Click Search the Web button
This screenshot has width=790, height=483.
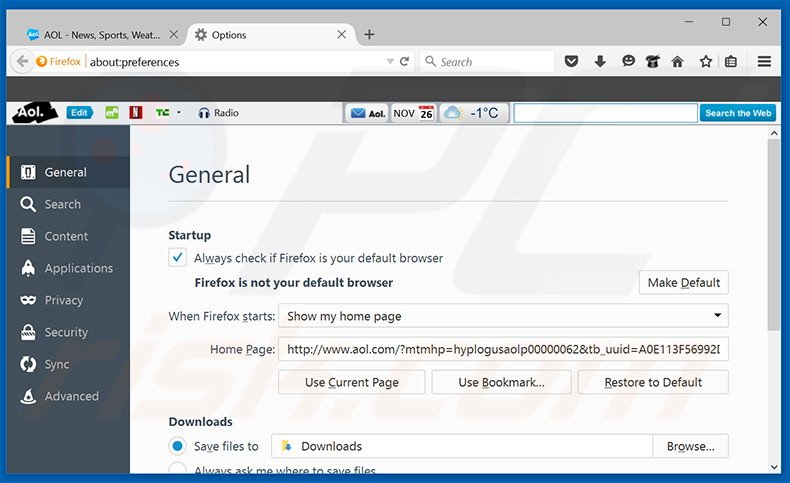[x=738, y=113]
